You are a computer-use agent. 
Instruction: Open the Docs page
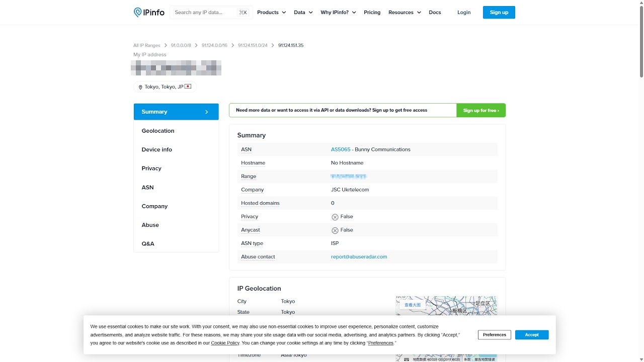point(435,13)
